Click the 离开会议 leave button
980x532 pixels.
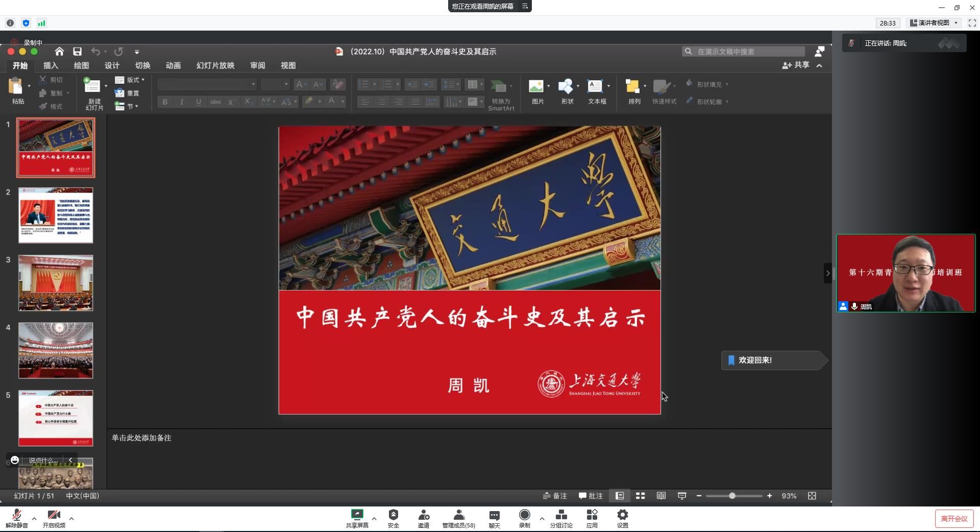click(x=954, y=519)
